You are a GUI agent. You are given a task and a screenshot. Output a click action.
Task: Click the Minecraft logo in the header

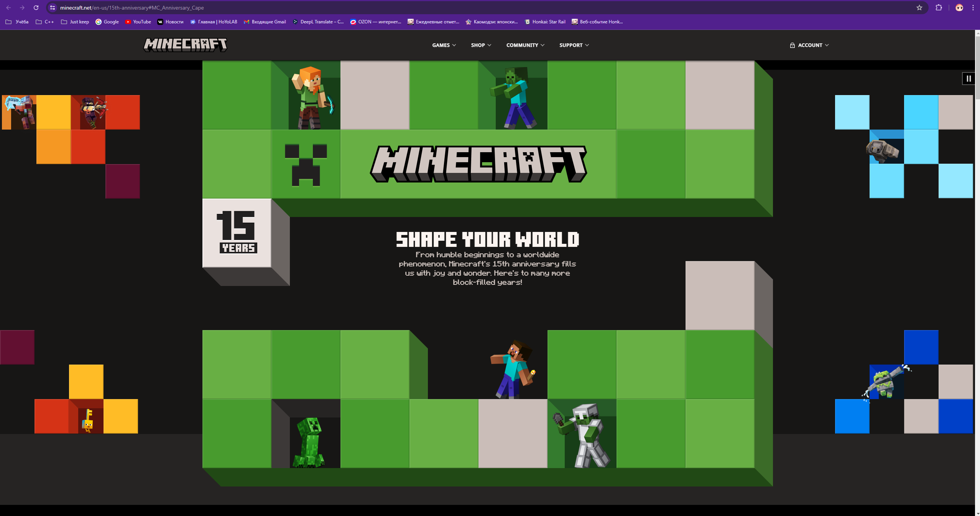(185, 45)
